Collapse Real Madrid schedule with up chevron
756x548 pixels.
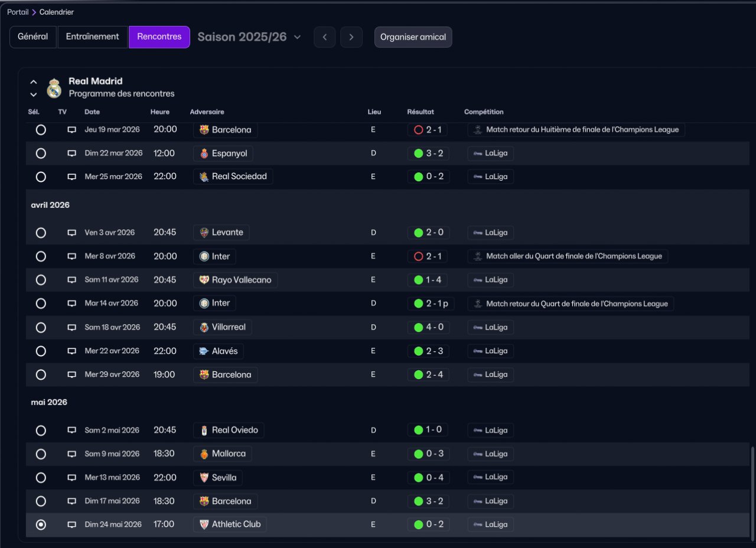click(x=34, y=82)
